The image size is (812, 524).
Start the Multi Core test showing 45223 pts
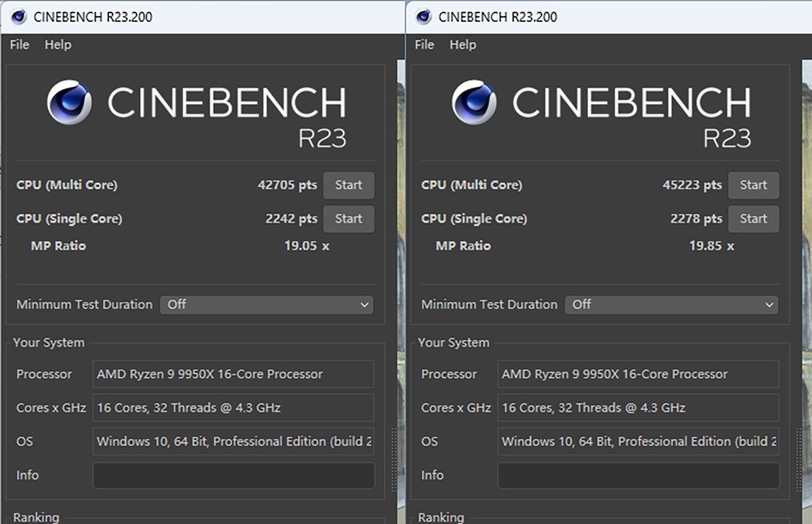tap(753, 185)
